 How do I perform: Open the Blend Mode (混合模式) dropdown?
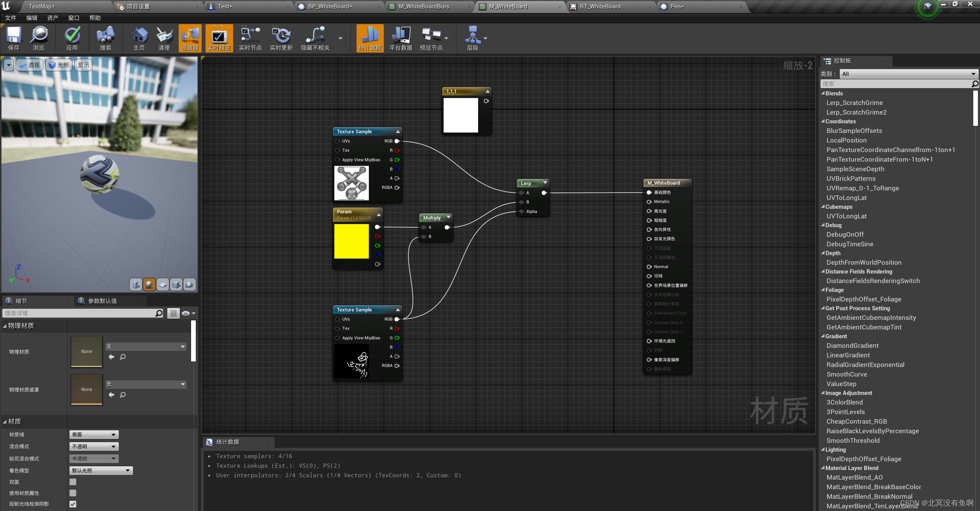coord(94,446)
